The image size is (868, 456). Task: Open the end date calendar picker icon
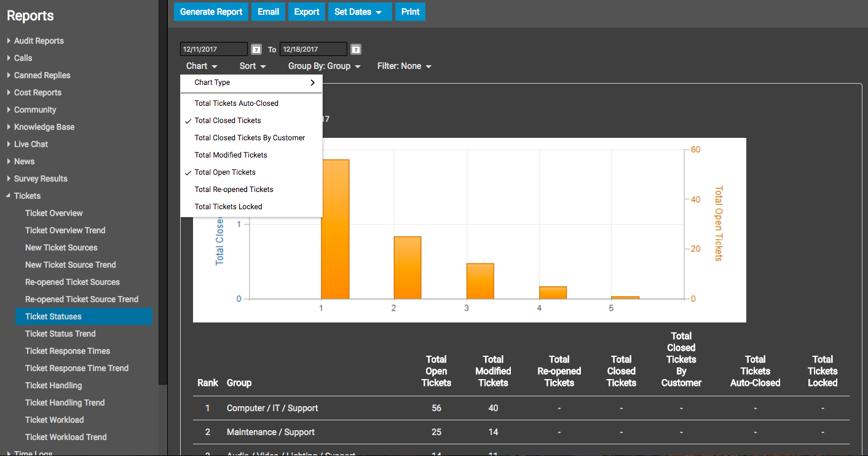pos(356,49)
